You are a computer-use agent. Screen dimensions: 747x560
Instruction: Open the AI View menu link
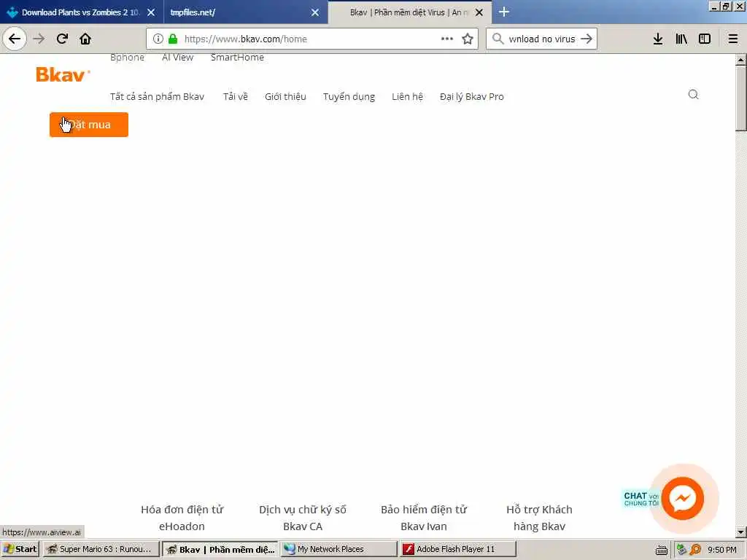click(178, 57)
